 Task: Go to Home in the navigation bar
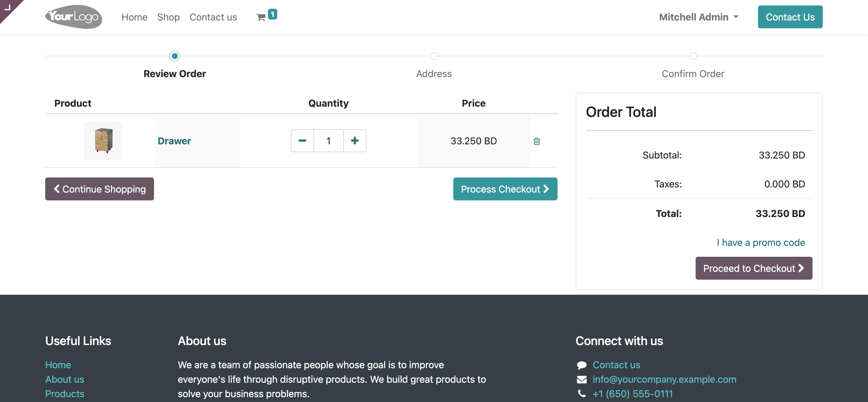pos(134,17)
